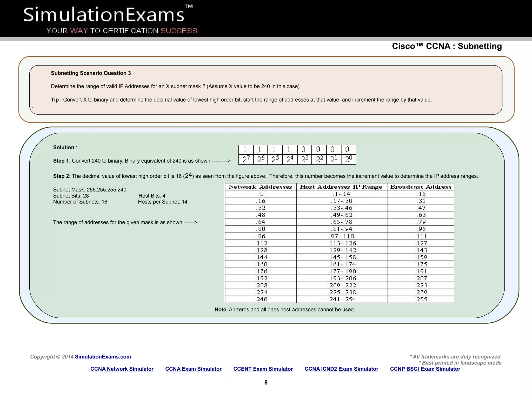Click the '.111' broadcast address cell
Image resolution: width=532 pixels, height=399 pixels.
point(421,236)
